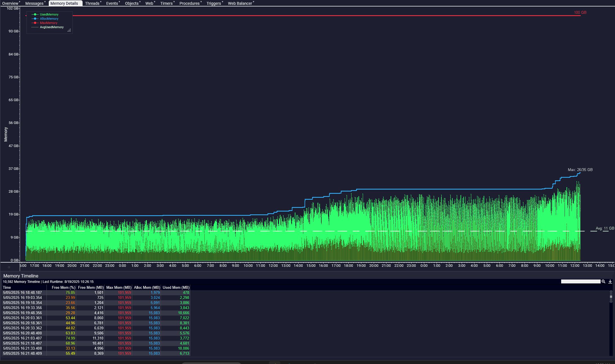
Task: Sort by Used Mem (MB) column header
Action: coord(176,287)
